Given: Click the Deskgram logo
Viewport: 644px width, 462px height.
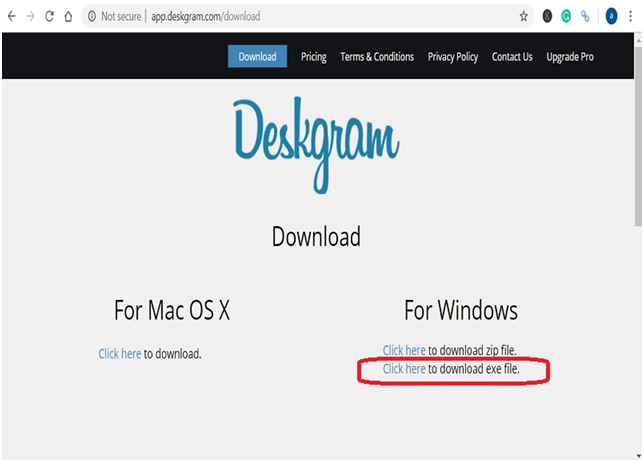Looking at the screenshot, I should pos(316,145).
